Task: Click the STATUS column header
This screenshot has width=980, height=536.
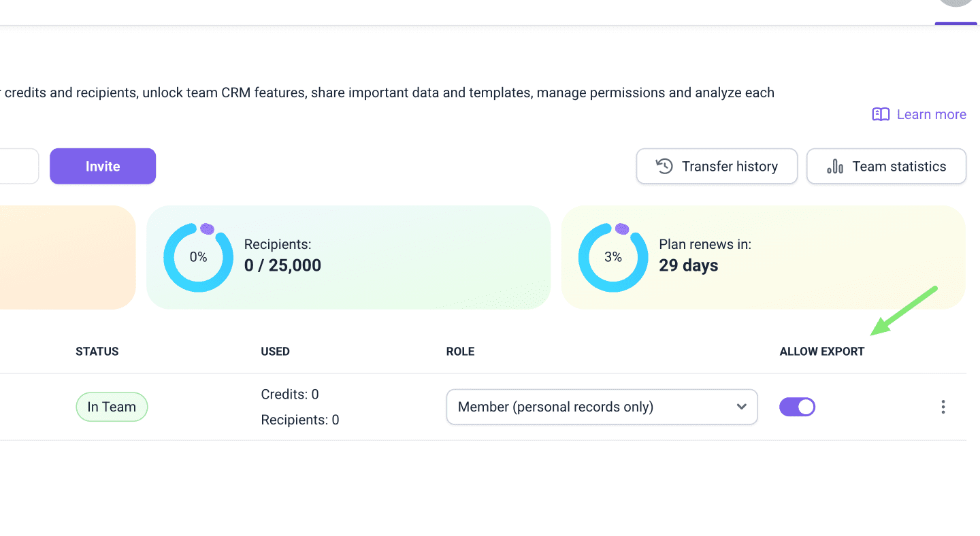Action: click(97, 352)
